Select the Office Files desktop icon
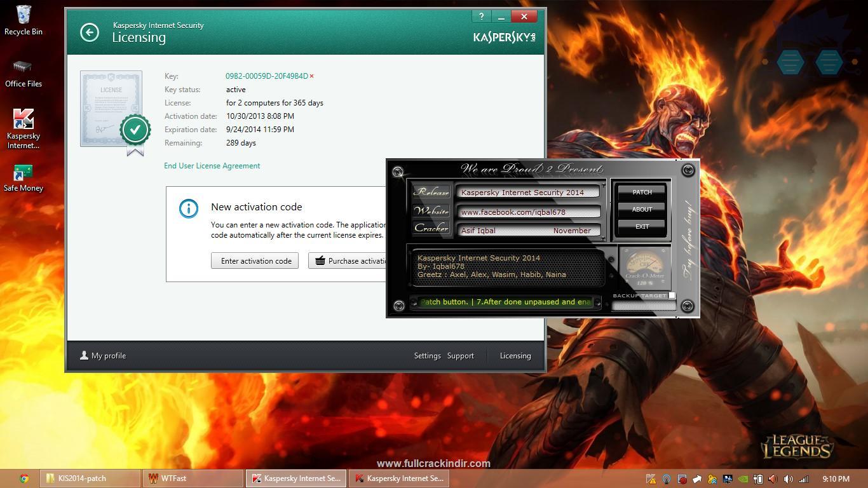868x488 pixels. click(24, 74)
